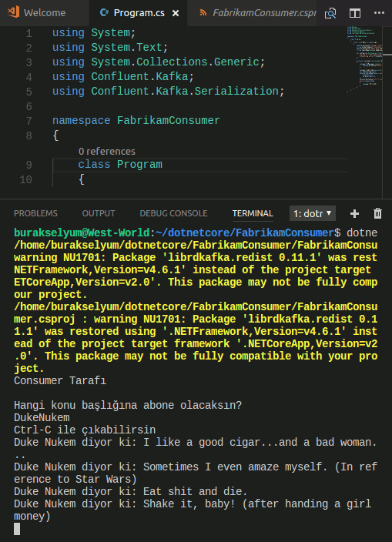Click the 'class Program' declaration
This screenshot has width=392, height=542.
(120, 165)
